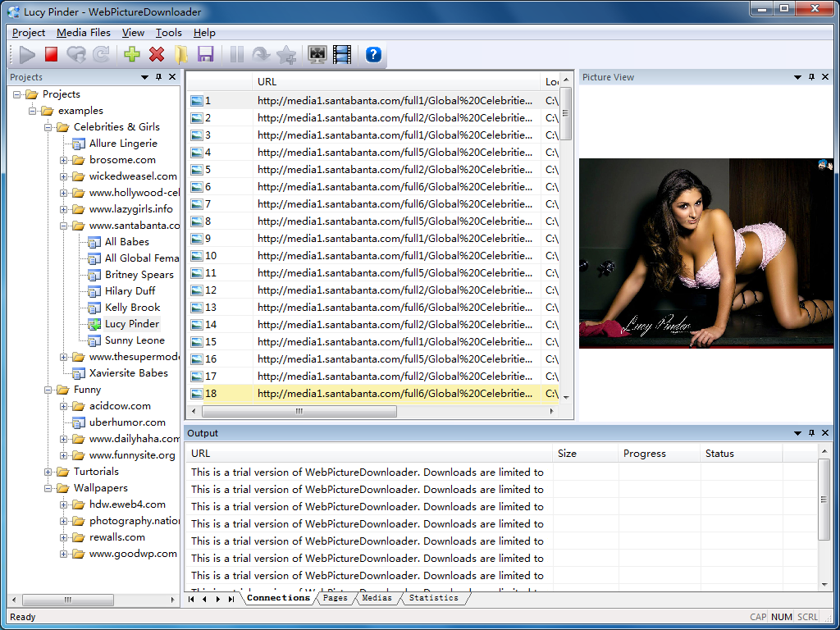Switch to the Medias tab
Screen dimensions: 840x630
(x=377, y=598)
